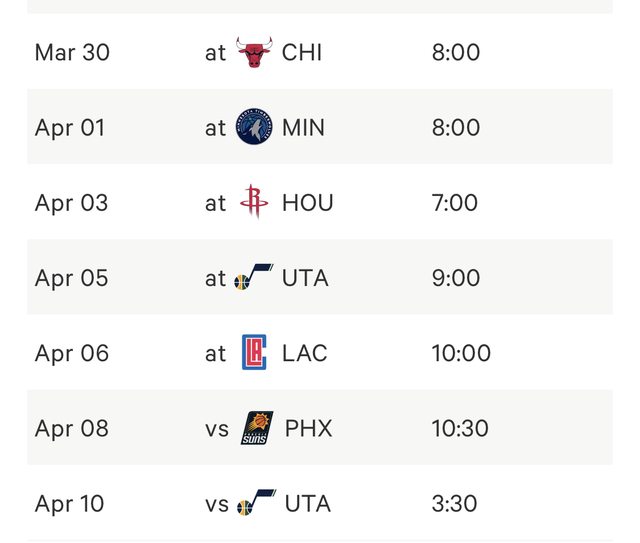
Task: Open the LAC team link
Action: point(304,353)
